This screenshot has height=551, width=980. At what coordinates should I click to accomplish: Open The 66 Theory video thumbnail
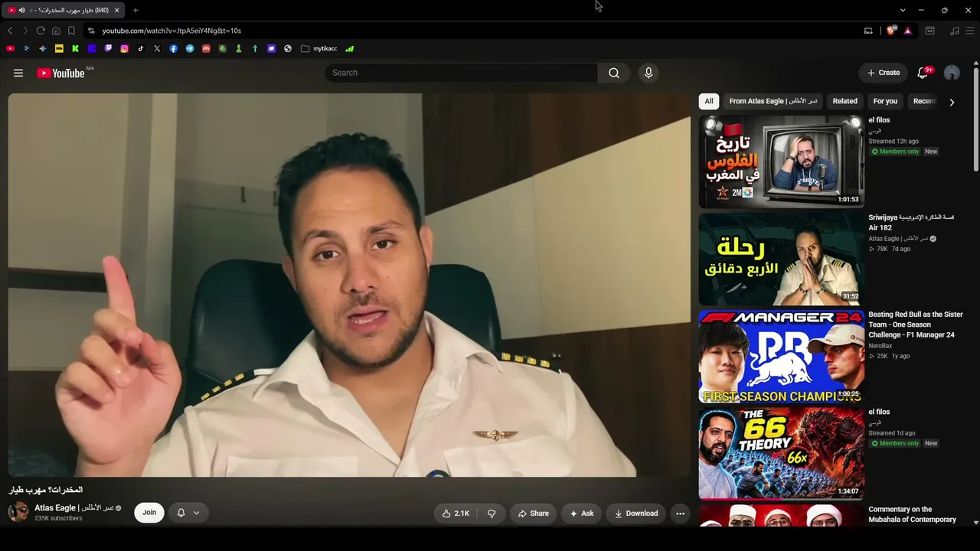[x=781, y=453]
